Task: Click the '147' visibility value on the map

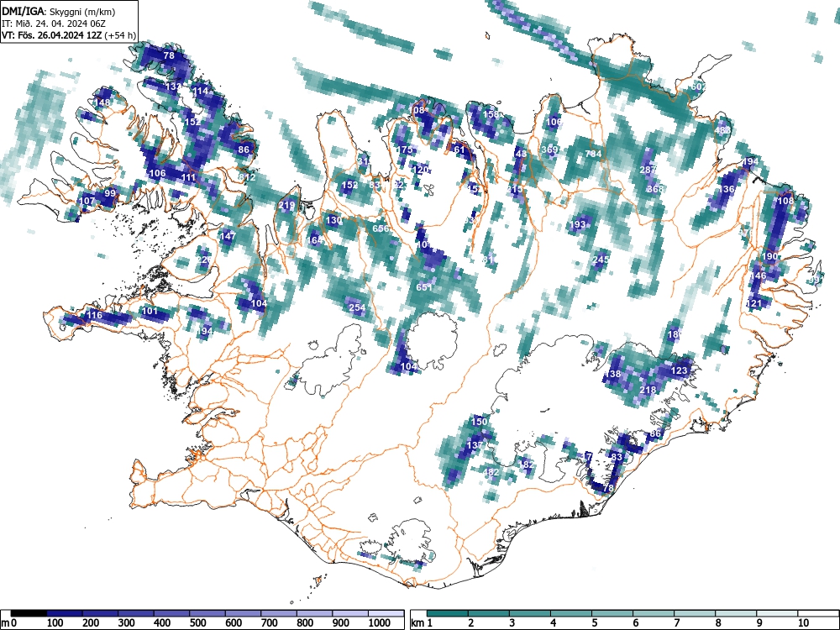Action: point(228,236)
